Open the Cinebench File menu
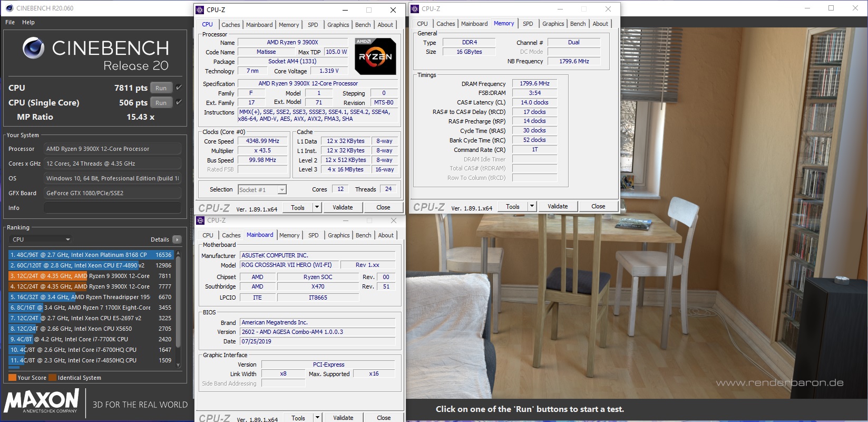868x422 pixels. [x=10, y=22]
